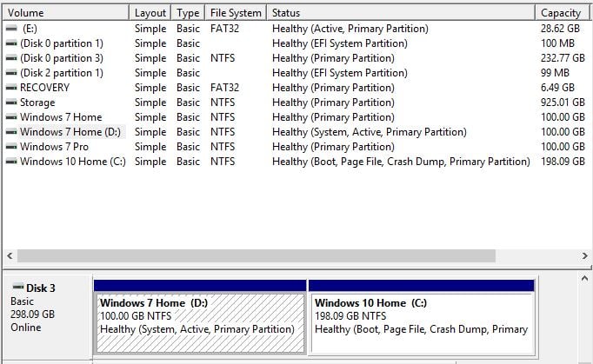Click the volume list's left scroll arrow

[x=10, y=256]
